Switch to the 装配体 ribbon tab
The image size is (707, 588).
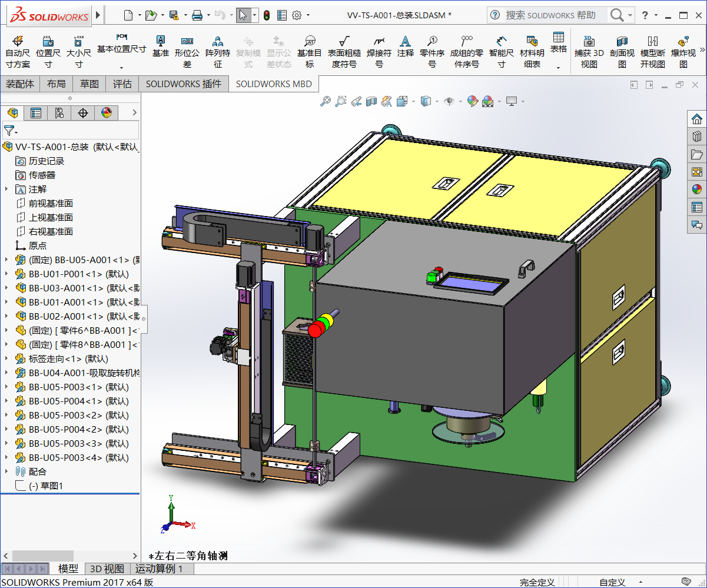pos(20,84)
